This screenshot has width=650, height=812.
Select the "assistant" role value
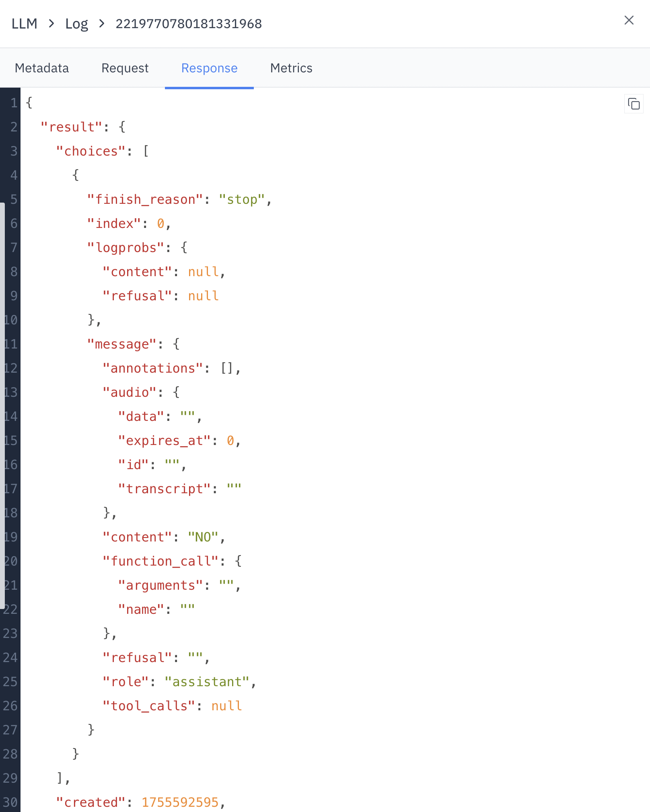(207, 682)
